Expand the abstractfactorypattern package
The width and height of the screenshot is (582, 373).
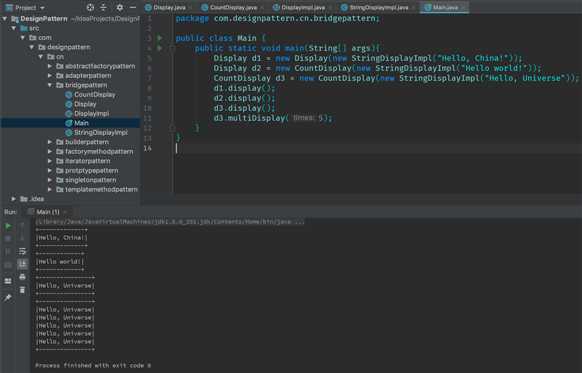tap(50, 66)
